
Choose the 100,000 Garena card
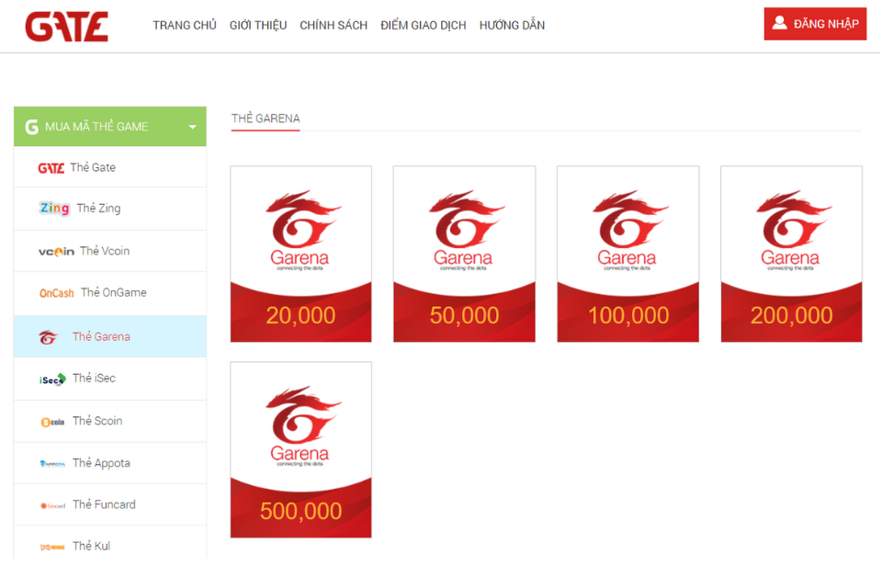tap(628, 254)
